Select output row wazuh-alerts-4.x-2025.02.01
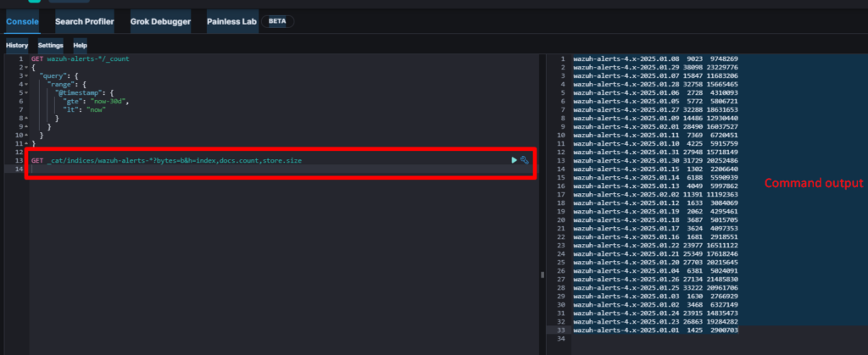 point(655,126)
